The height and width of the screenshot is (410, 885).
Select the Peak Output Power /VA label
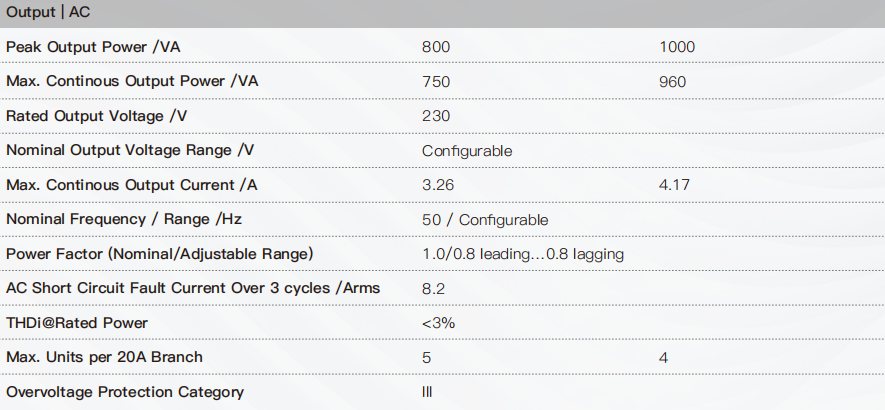click(x=93, y=47)
